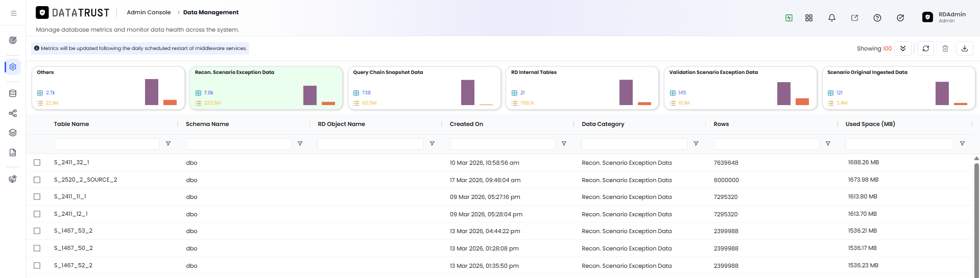Click the Data Category filter input
The image size is (980, 278).
634,144
